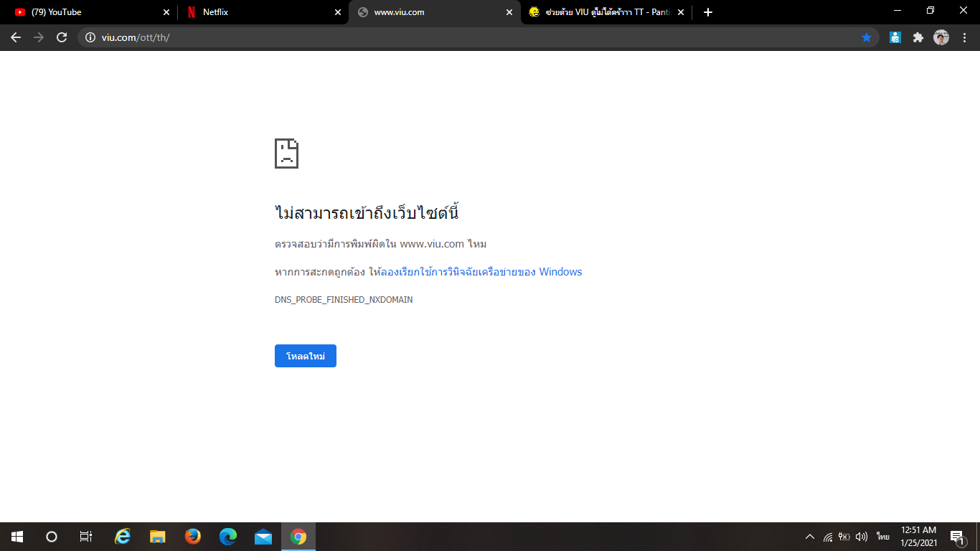Launch Internet Explorer from taskbar
The image size is (980, 551).
[x=123, y=537]
